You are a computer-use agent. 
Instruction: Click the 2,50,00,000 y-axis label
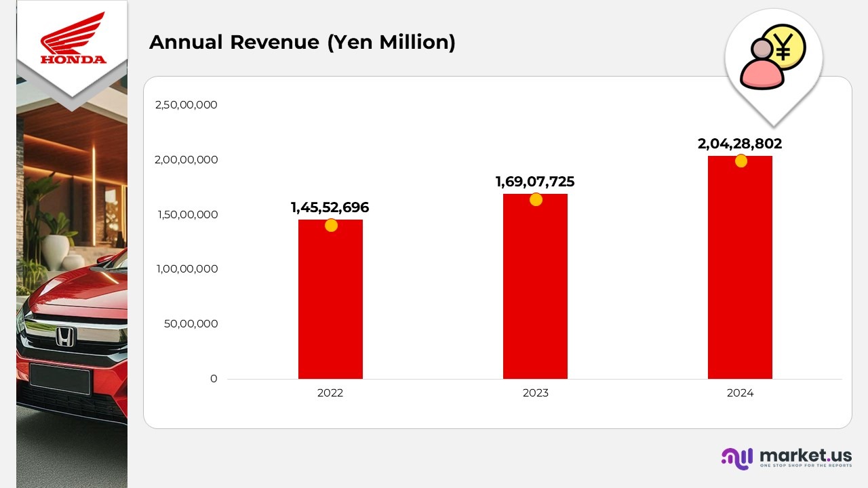pos(186,105)
